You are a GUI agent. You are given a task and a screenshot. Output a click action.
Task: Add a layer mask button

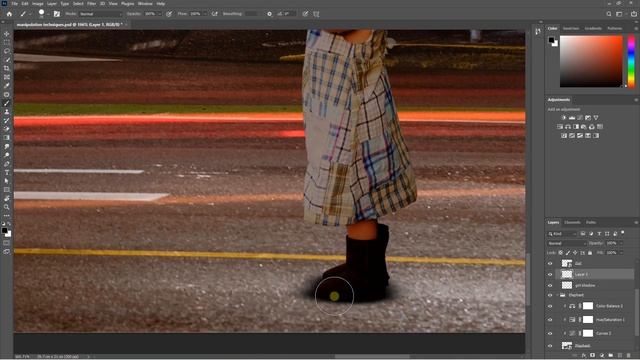point(593,356)
